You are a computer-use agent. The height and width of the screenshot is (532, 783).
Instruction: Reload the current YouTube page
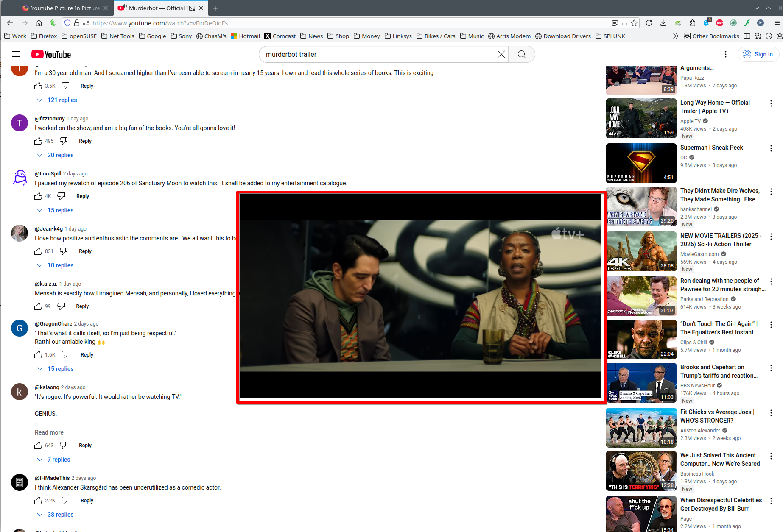pyautogui.click(x=649, y=23)
